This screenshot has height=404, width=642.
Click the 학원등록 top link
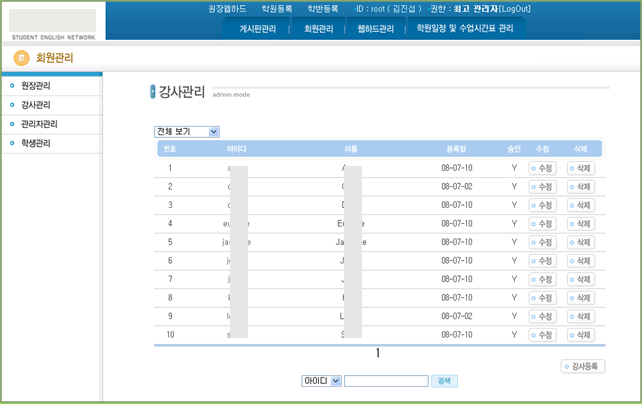277,9
